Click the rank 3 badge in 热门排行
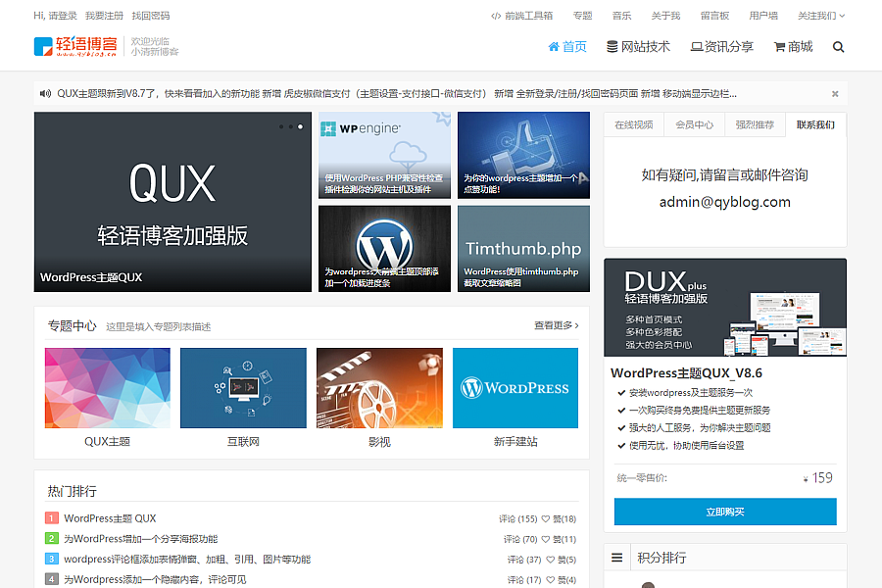Screen dimensions: 882x588 pos(52,559)
